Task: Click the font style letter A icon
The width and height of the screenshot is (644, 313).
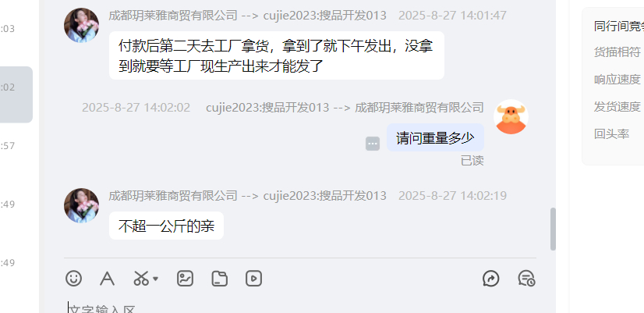Action: [107, 279]
